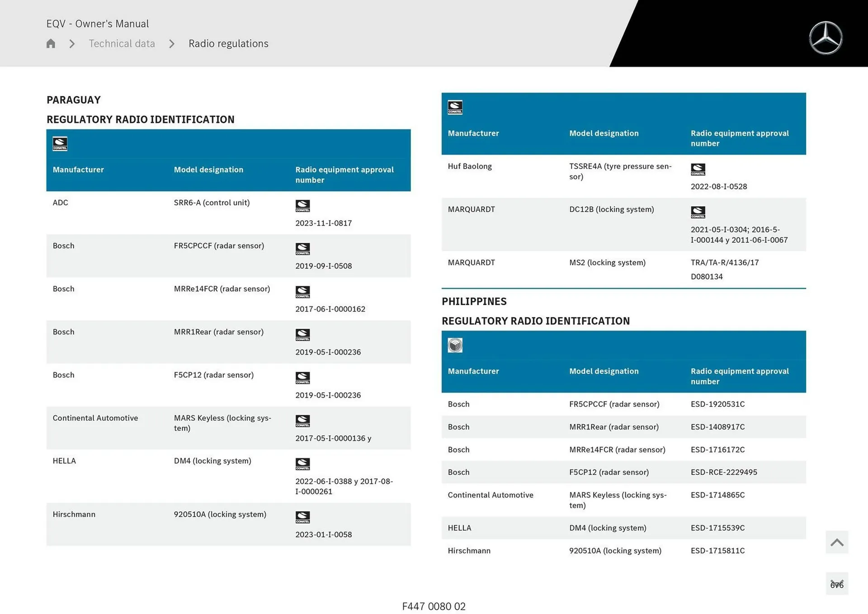Viewport: 868px width, 614px height.
Task: Click CONATEL icon in Huf Baolong row
Action: tap(698, 170)
